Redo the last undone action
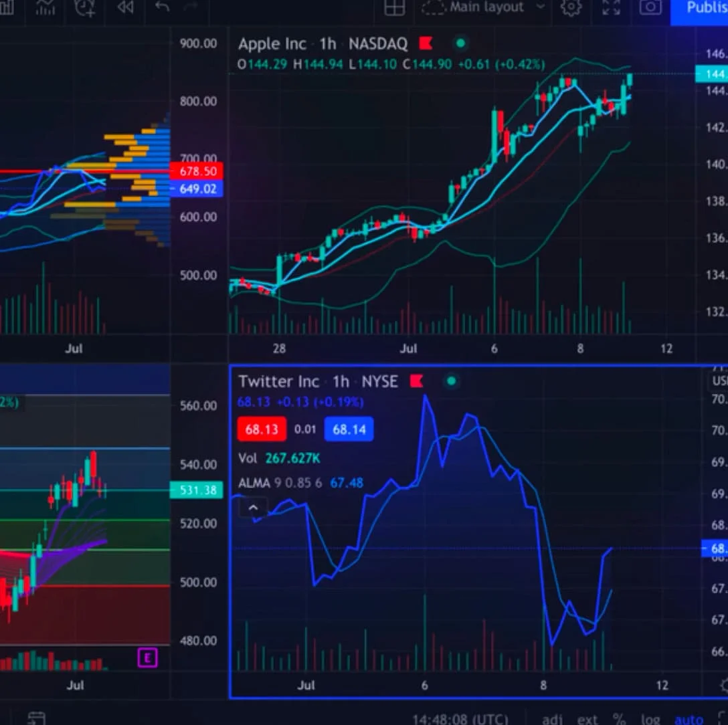The image size is (728, 725). pyautogui.click(x=191, y=6)
